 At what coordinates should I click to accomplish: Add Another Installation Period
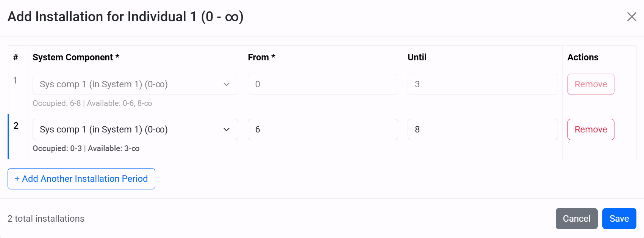click(x=81, y=178)
